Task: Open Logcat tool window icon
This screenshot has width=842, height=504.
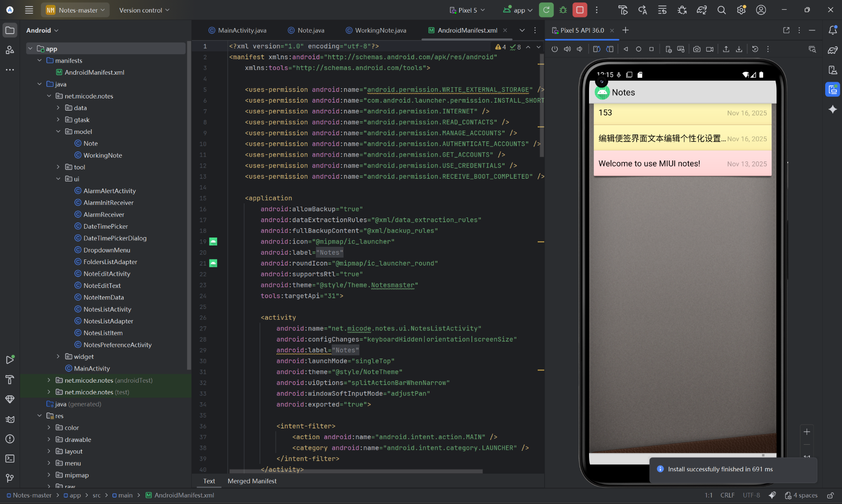Action: (x=10, y=419)
